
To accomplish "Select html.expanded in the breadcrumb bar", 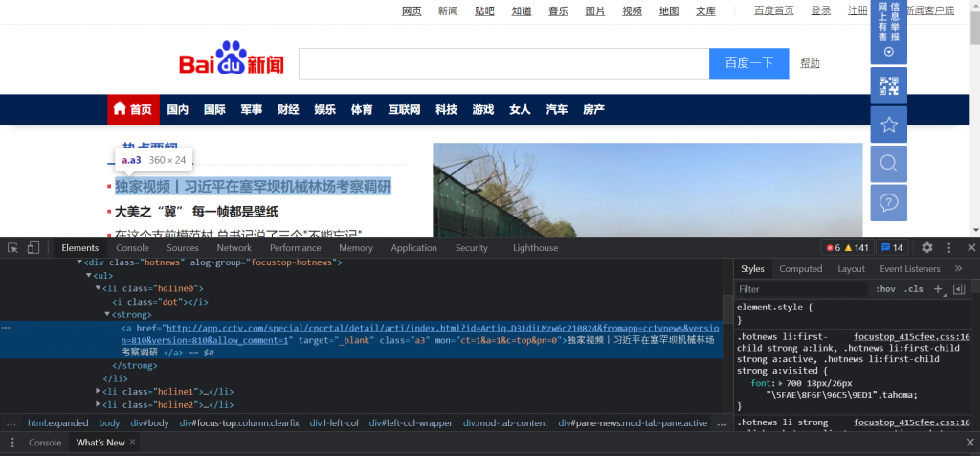I will click(58, 423).
